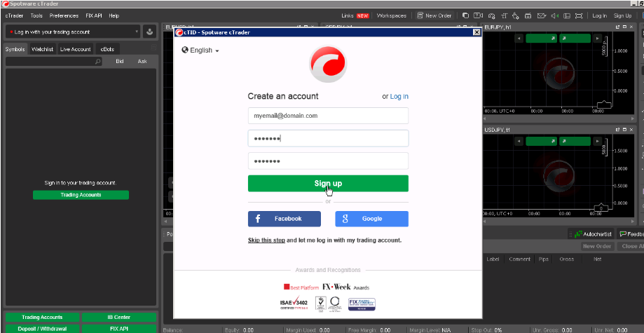Expand the 'Log in with your trading account' dropdown
Image resolution: width=644 pixels, height=333 pixels.
pos(73,32)
